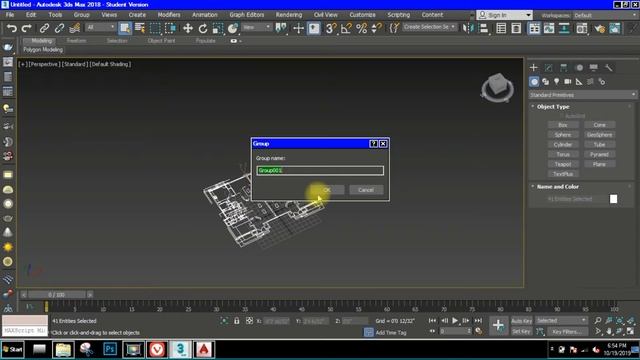
Task: Click the Redo arrow in the main toolbar
Action: click(27, 28)
